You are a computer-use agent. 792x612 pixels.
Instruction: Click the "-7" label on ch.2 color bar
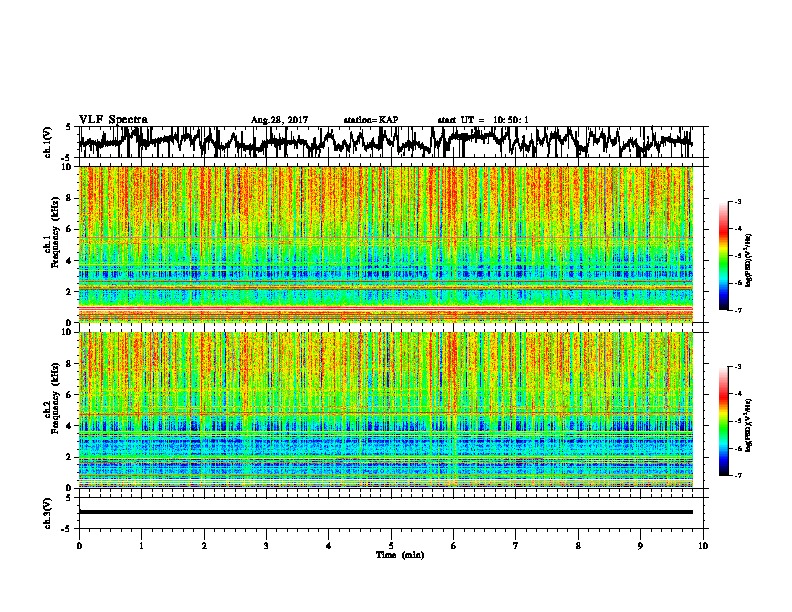click(x=738, y=476)
